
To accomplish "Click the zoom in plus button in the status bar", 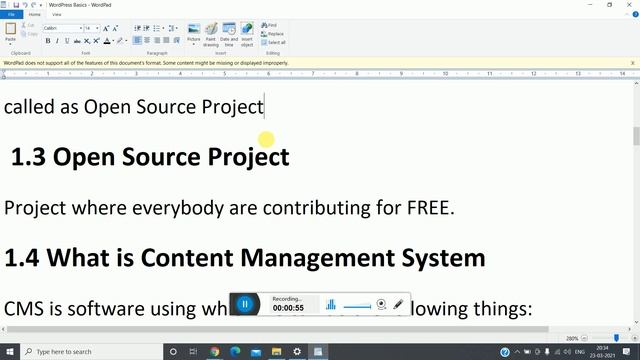I will coord(634,338).
